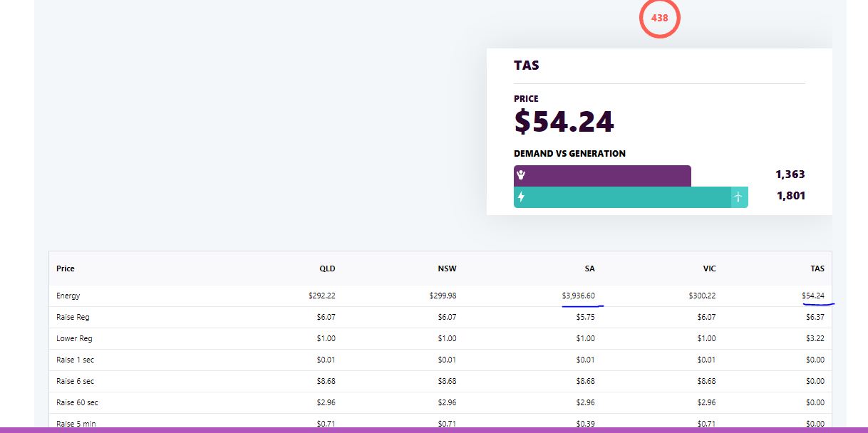Click the demand value 1,363
Image resolution: width=868 pixels, height=433 pixels.
pyautogui.click(x=790, y=174)
